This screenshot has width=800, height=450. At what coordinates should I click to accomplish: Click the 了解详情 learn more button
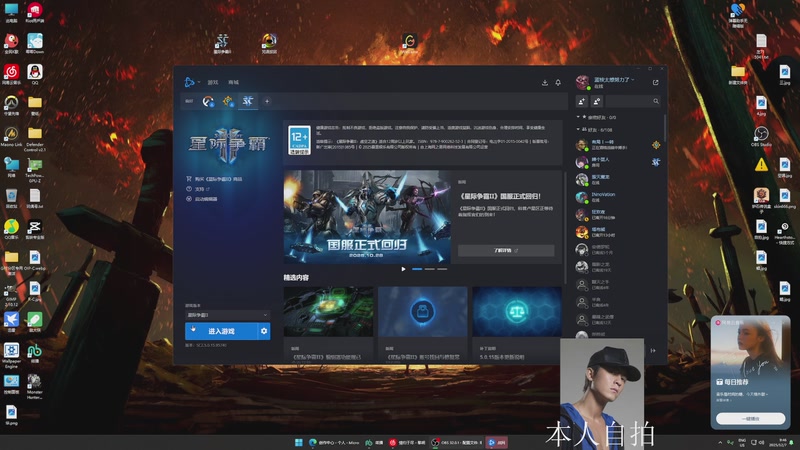tap(506, 251)
